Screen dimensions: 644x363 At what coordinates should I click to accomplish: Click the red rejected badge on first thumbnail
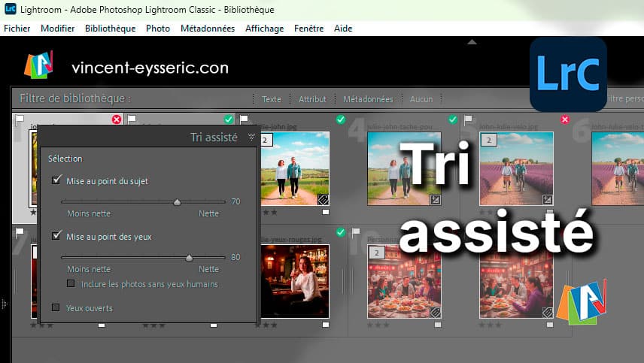[x=117, y=119]
